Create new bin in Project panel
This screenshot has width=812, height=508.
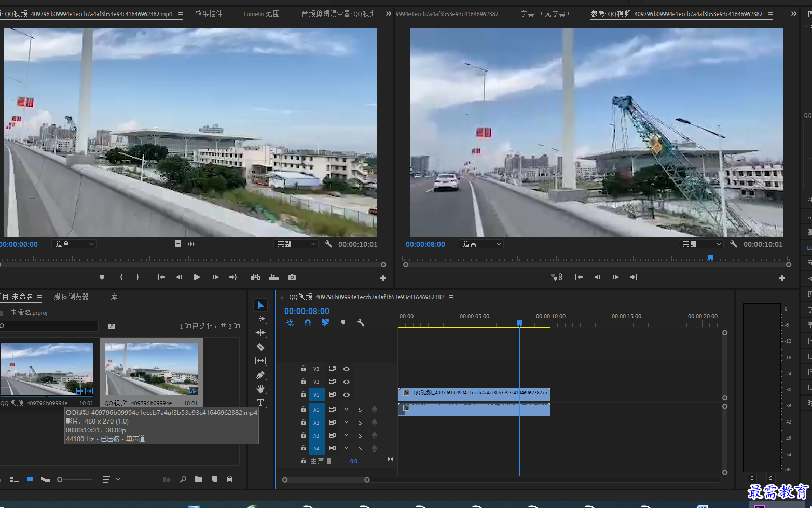pyautogui.click(x=198, y=479)
